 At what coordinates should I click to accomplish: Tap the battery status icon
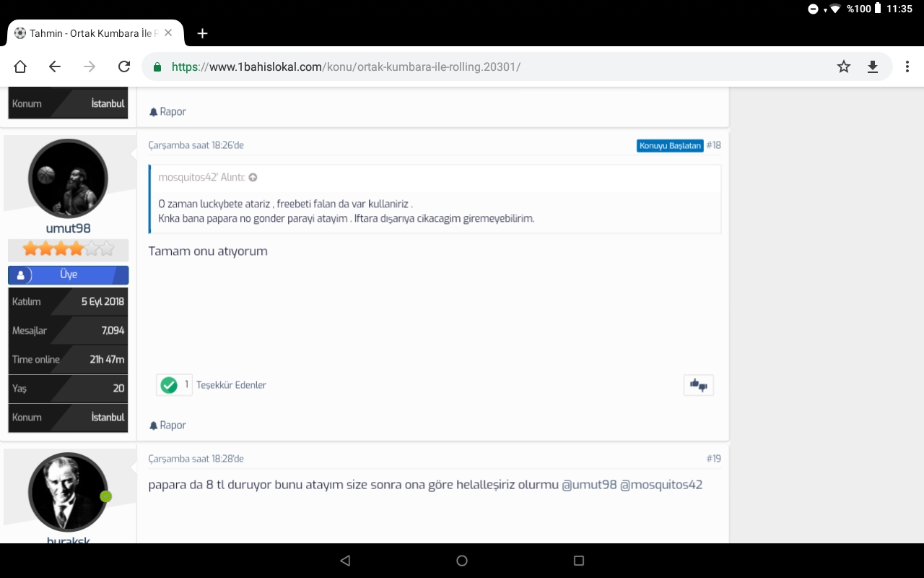[x=878, y=9]
